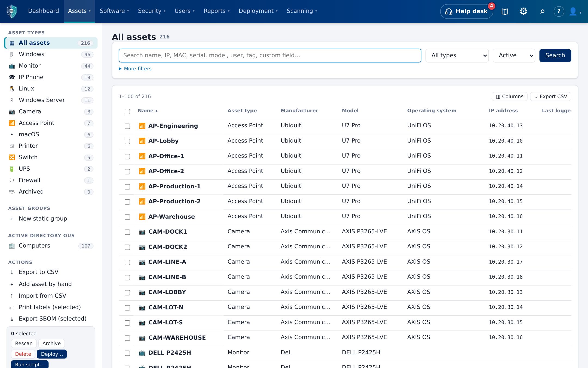Go to the Dashboard tab
This screenshot has height=368, width=588.
44,11
